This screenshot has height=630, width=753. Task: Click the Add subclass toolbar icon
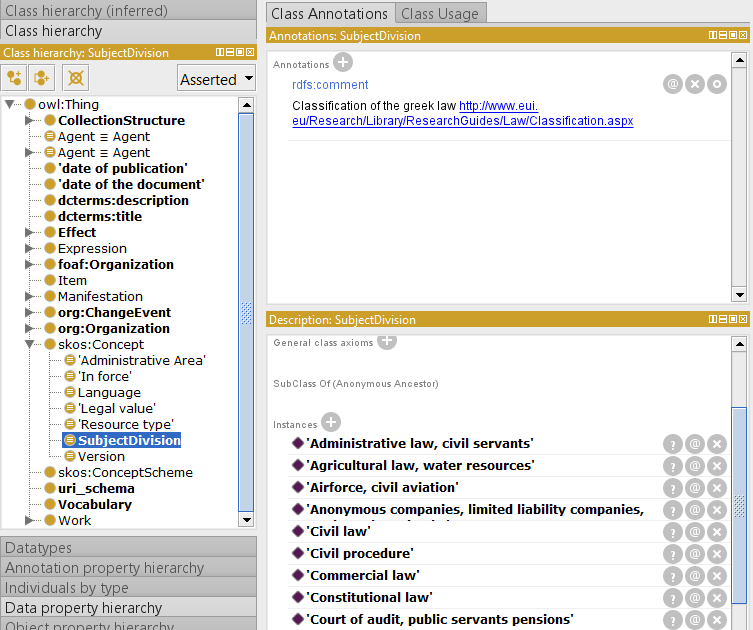click(13, 78)
